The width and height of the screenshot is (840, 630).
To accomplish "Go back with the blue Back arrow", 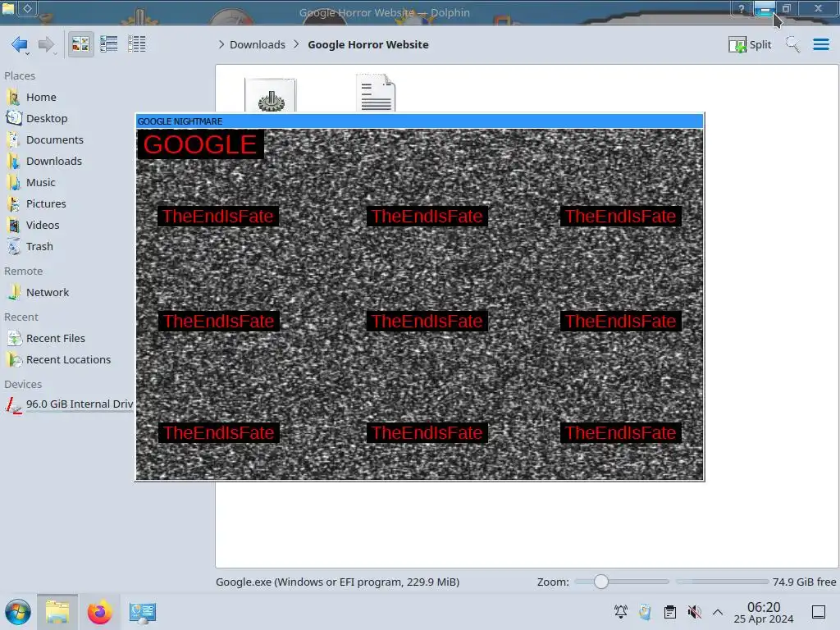I will (x=20, y=44).
